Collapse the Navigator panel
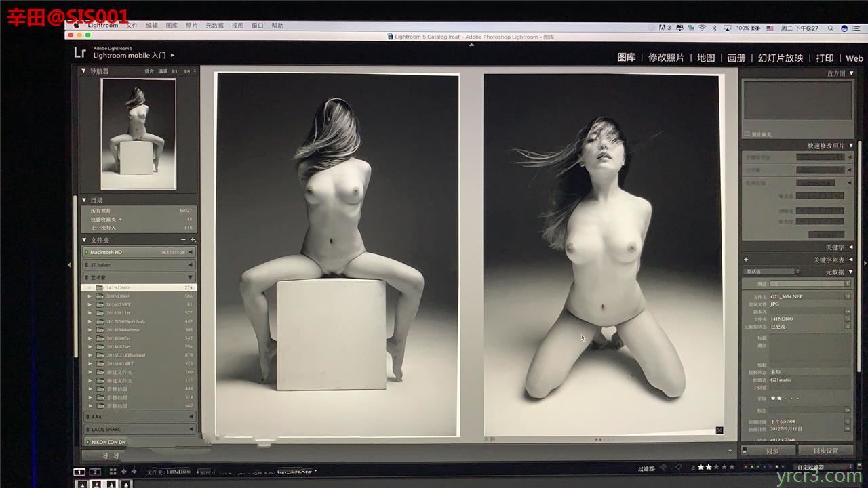The height and width of the screenshot is (488, 868). point(84,70)
